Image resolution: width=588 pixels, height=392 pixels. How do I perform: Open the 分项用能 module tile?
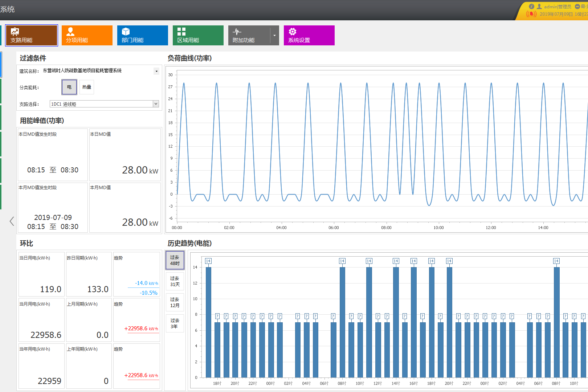point(87,35)
